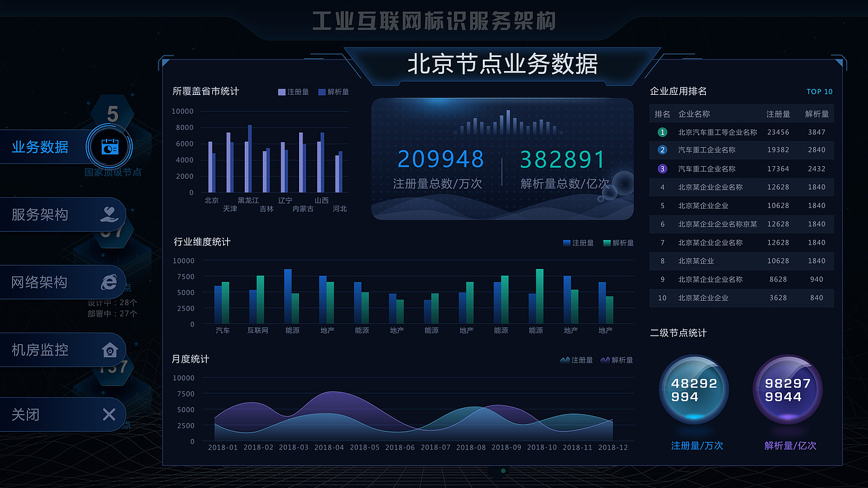Toggle 注册量 legend on 所覆盖省市统计 chart
This screenshot has height=488, width=868.
292,91
